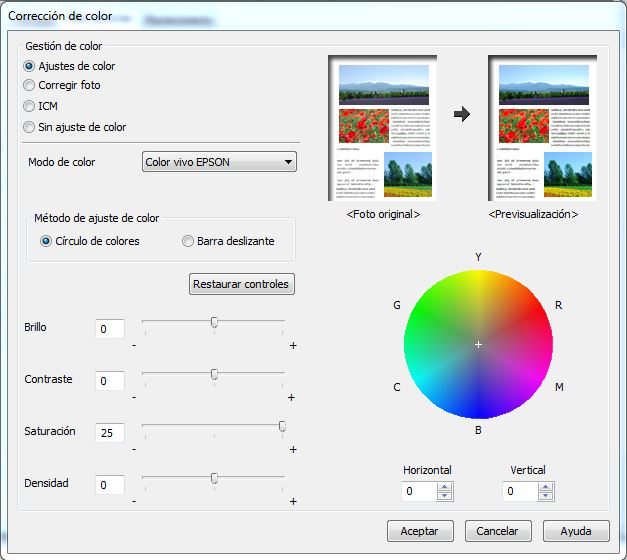The image size is (627, 560).
Task: Click the Contraste slider thumb
Action: (214, 374)
